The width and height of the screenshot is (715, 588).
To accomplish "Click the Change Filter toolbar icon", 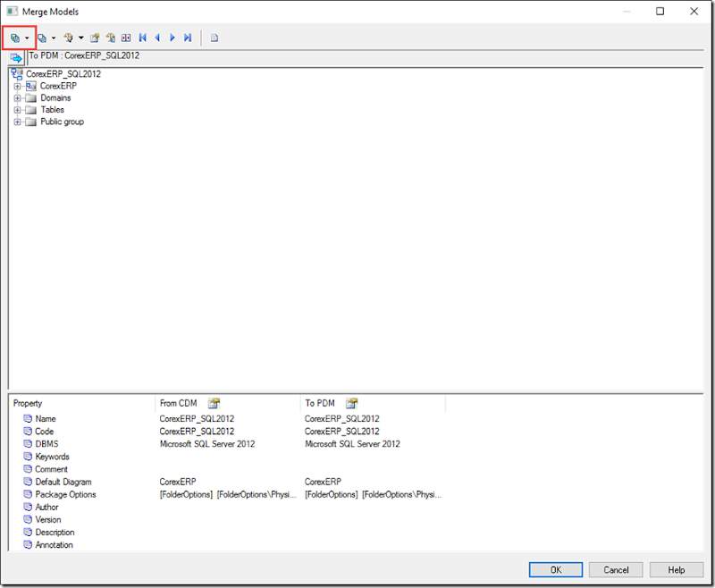I will pyautogui.click(x=69, y=38).
